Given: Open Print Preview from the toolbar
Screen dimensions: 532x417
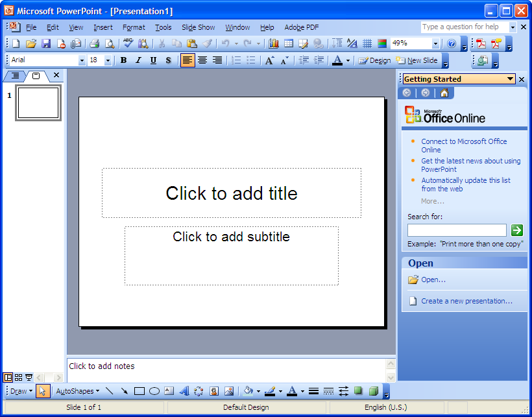Looking at the screenshot, I should click(109, 43).
